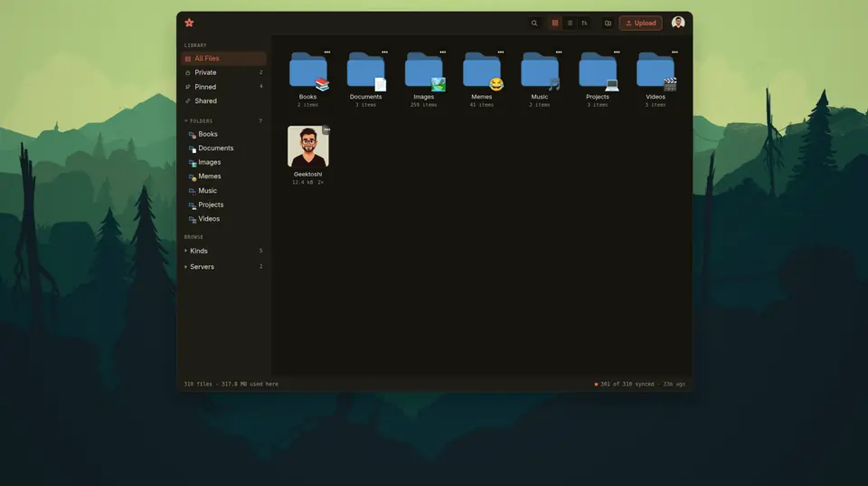
Task: Open the Documents folder more-options menu
Action: coord(385,52)
